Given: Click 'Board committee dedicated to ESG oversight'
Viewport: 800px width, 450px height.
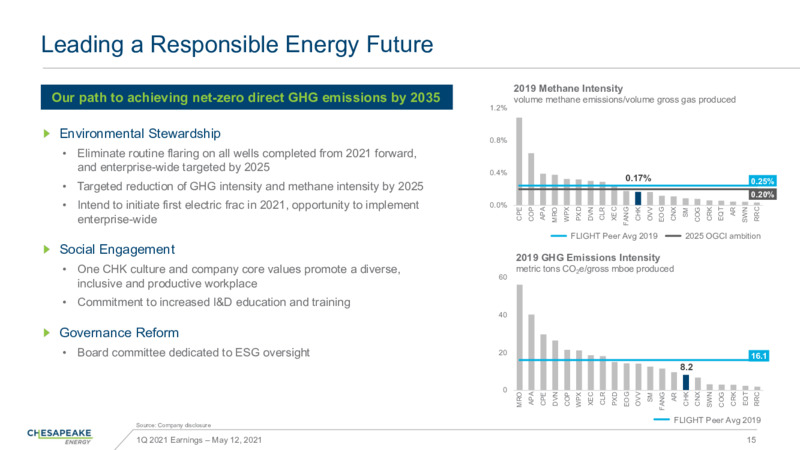Looking at the screenshot, I should click(x=193, y=353).
